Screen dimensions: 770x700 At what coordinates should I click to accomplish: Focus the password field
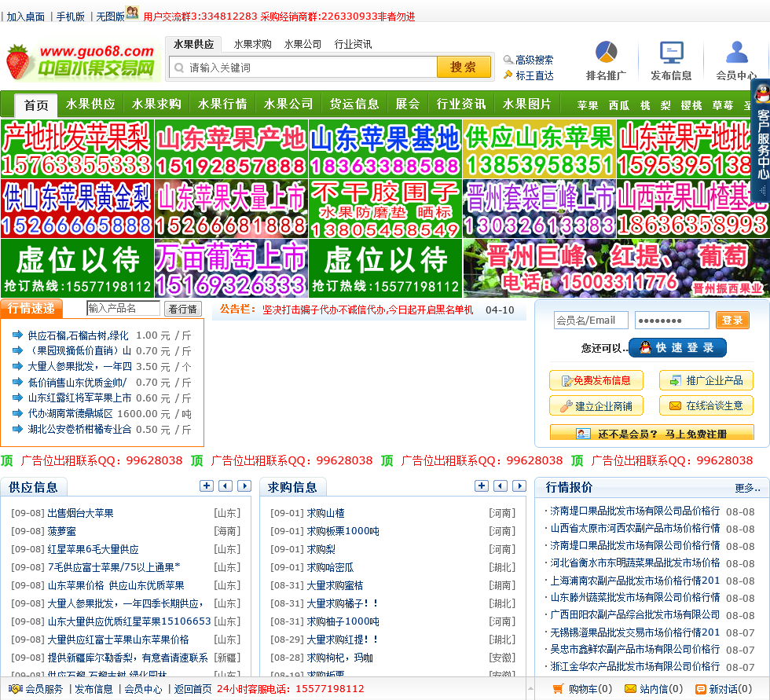(x=672, y=320)
